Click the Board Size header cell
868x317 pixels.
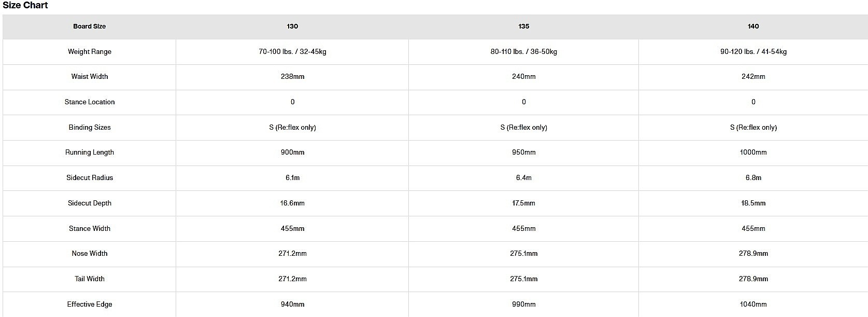coord(89,26)
